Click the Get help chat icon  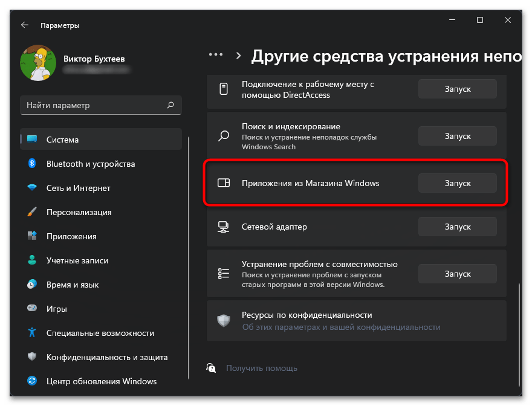[211, 368]
